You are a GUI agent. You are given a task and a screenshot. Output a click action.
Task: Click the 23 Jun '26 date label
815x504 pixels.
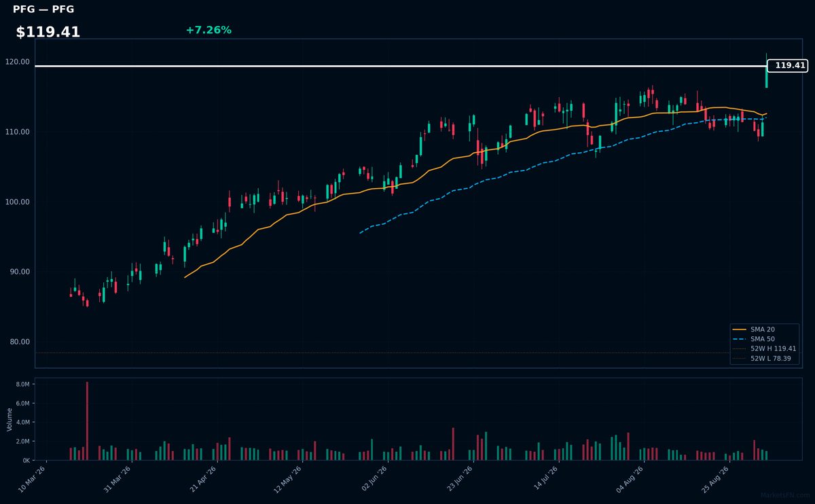459,479
